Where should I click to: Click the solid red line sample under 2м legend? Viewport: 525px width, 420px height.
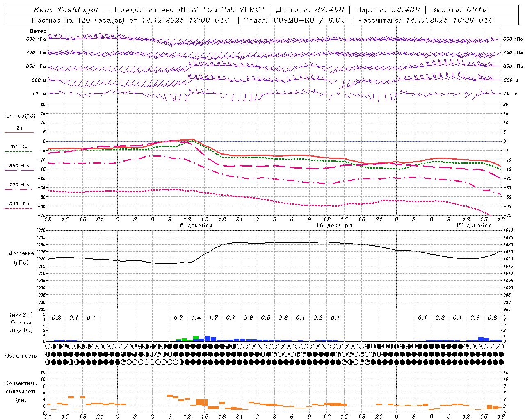(19, 132)
